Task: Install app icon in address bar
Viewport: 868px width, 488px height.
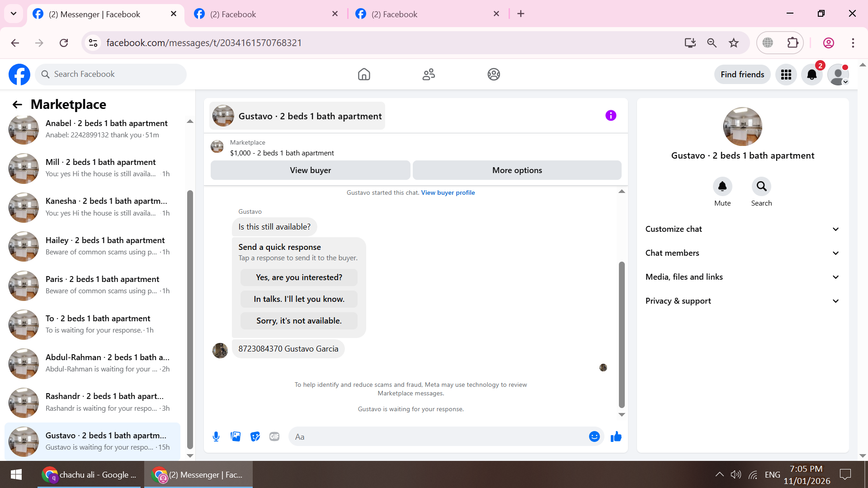Action: [x=690, y=43]
